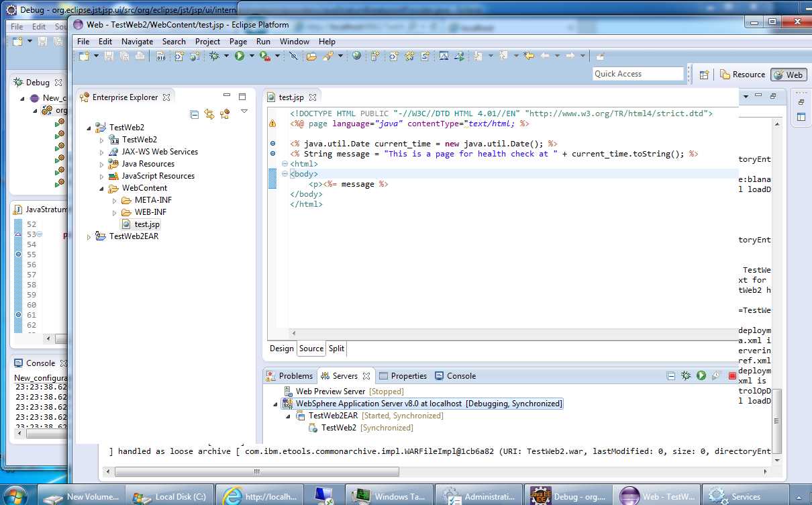The image size is (812, 505).
Task: Expand the META-INF folder
Action: click(114, 200)
